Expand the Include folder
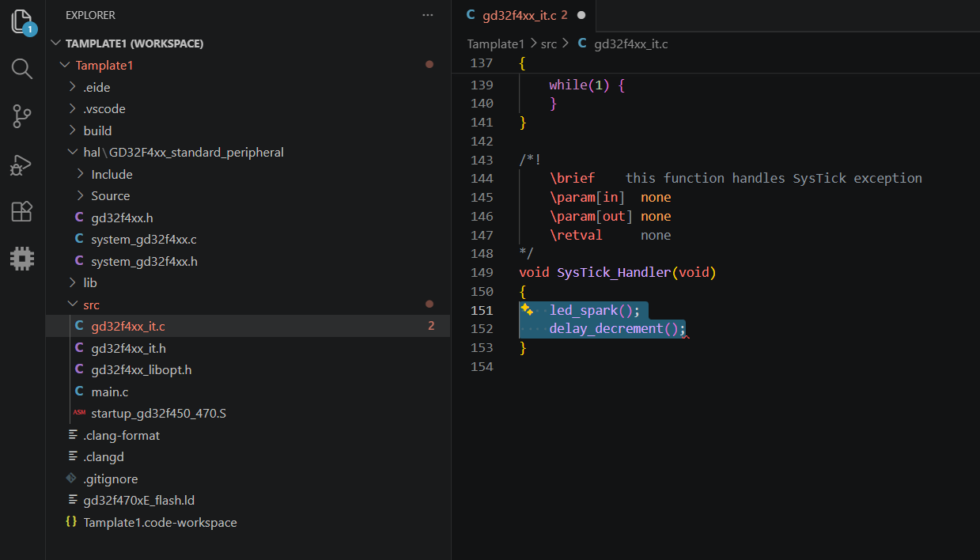Viewport: 980px width, 560px height. click(81, 174)
